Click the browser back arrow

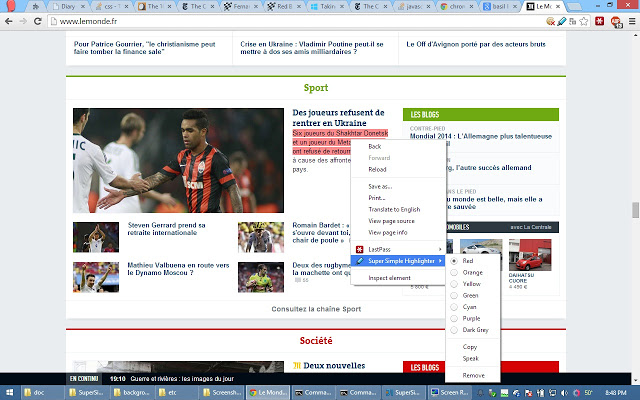click(x=9, y=21)
